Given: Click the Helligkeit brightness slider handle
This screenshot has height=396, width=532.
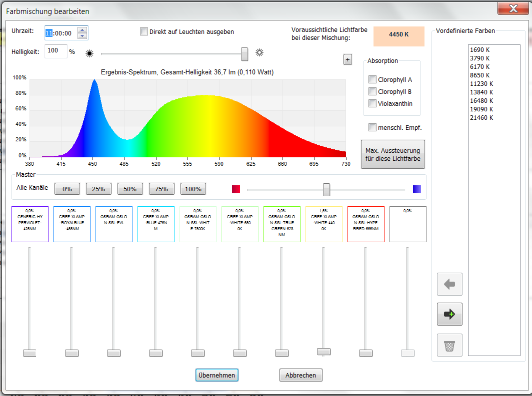Looking at the screenshot, I should click(x=244, y=53).
